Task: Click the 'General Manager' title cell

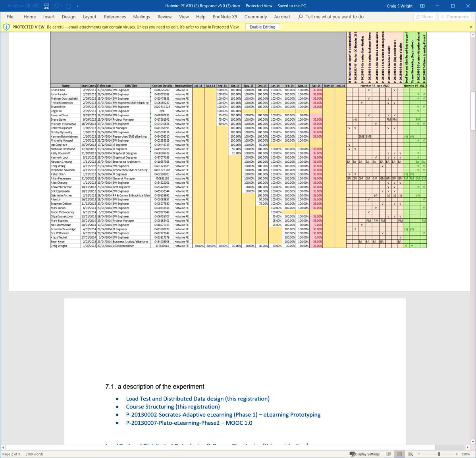Action: 131,179
